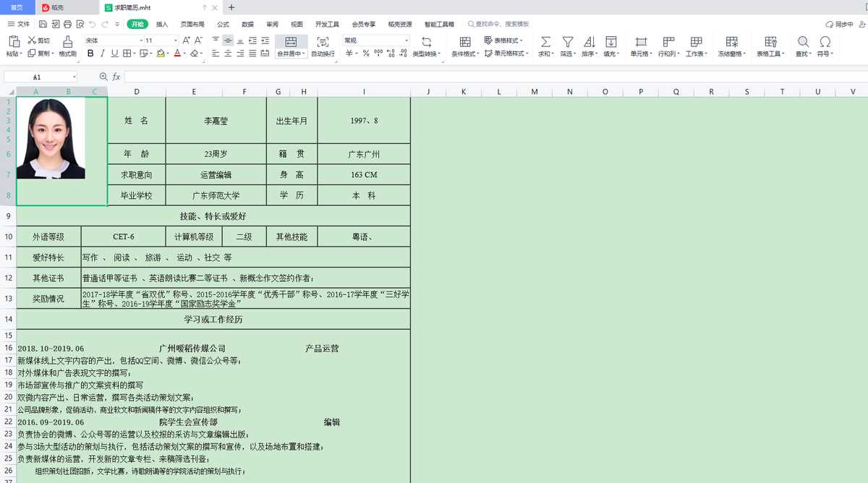Toggle Wrap Text (自动换行)
Screen dimensions: 868x483
tap(323, 42)
